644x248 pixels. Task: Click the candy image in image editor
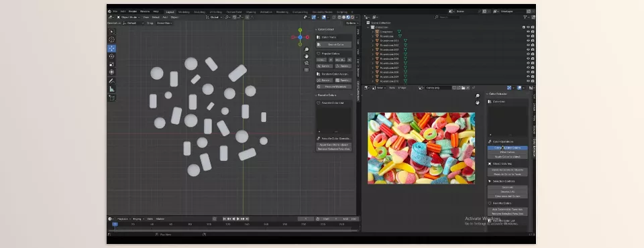click(421, 148)
